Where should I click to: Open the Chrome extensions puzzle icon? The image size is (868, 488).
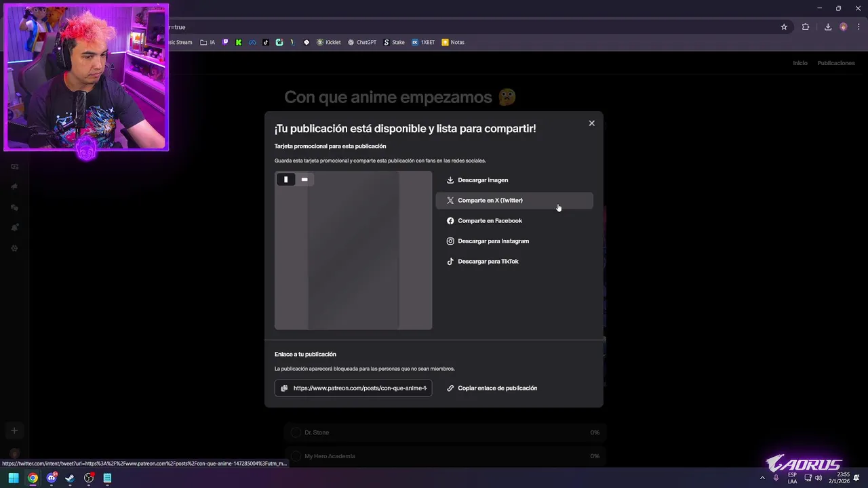806,27
